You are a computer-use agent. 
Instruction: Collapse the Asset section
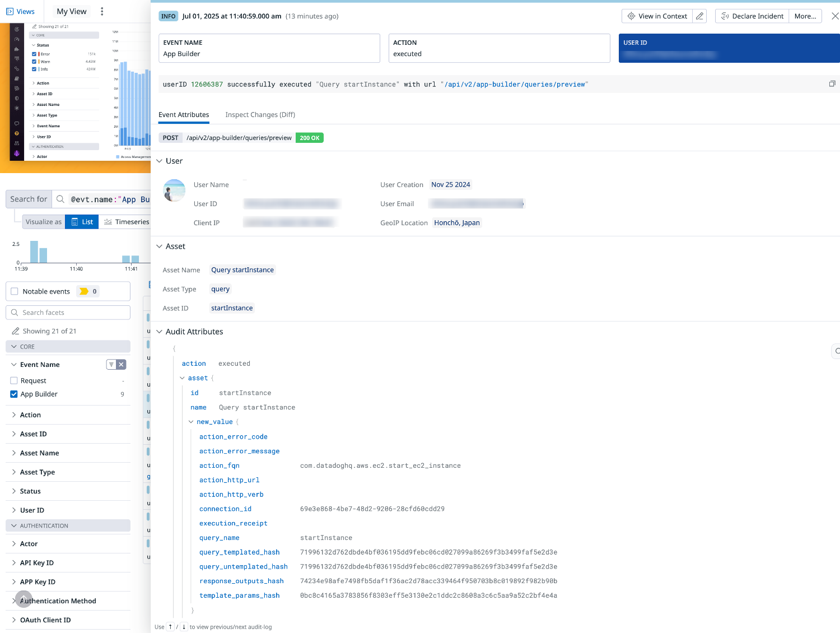(x=160, y=246)
